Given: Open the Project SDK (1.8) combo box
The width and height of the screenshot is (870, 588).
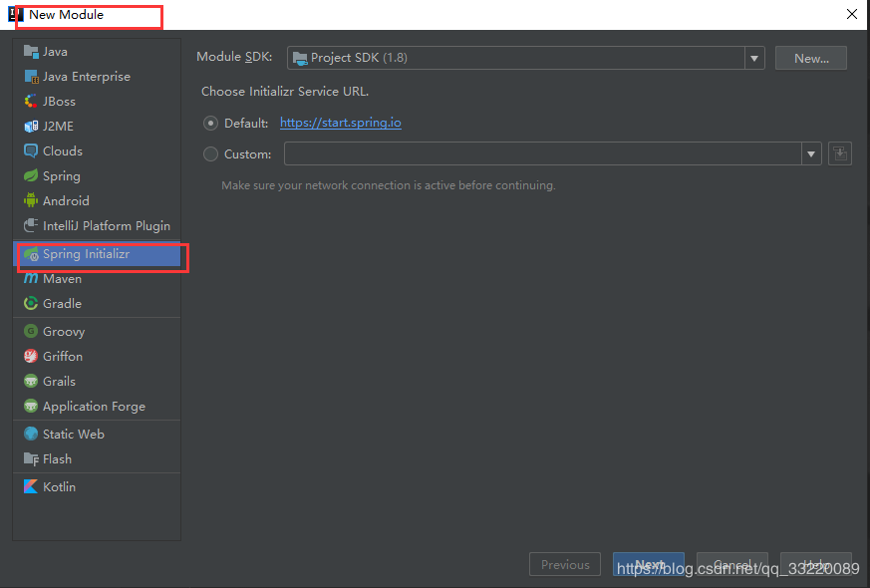Looking at the screenshot, I should (526, 58).
